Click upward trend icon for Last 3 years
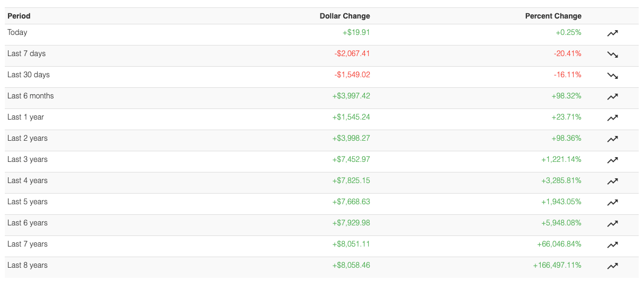This screenshot has width=644, height=282. pos(612,160)
